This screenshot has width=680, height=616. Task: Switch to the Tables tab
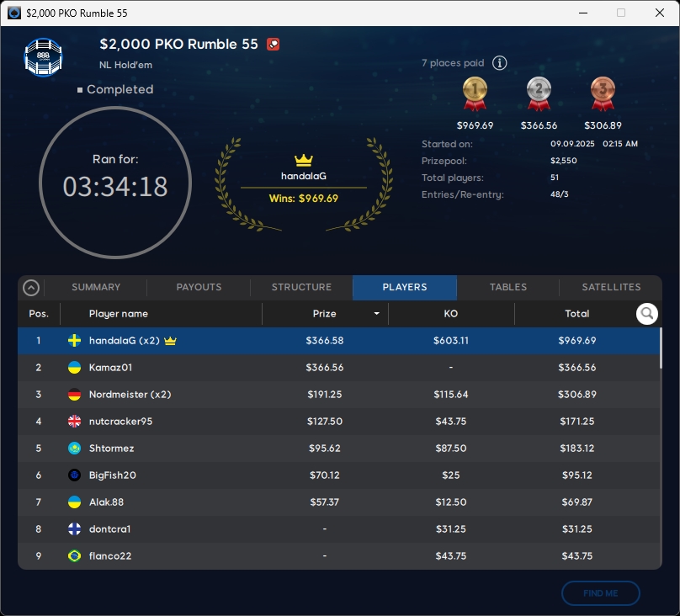tap(508, 287)
